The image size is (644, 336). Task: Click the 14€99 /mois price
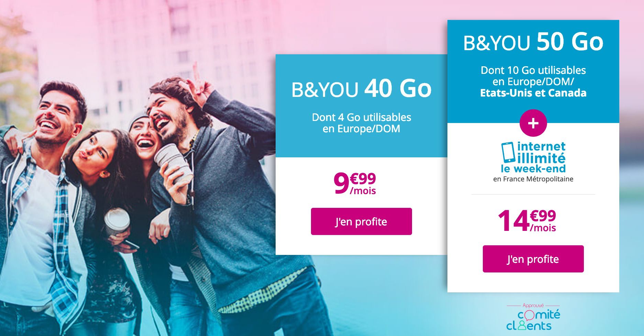click(x=527, y=221)
